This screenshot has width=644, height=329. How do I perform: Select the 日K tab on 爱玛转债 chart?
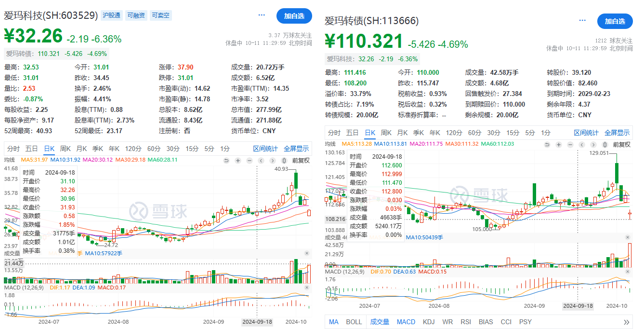click(370, 133)
